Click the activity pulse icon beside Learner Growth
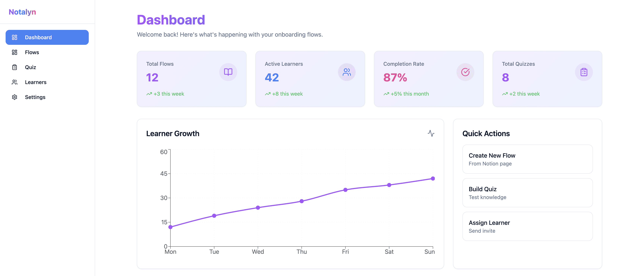This screenshot has width=644, height=276. tap(431, 133)
